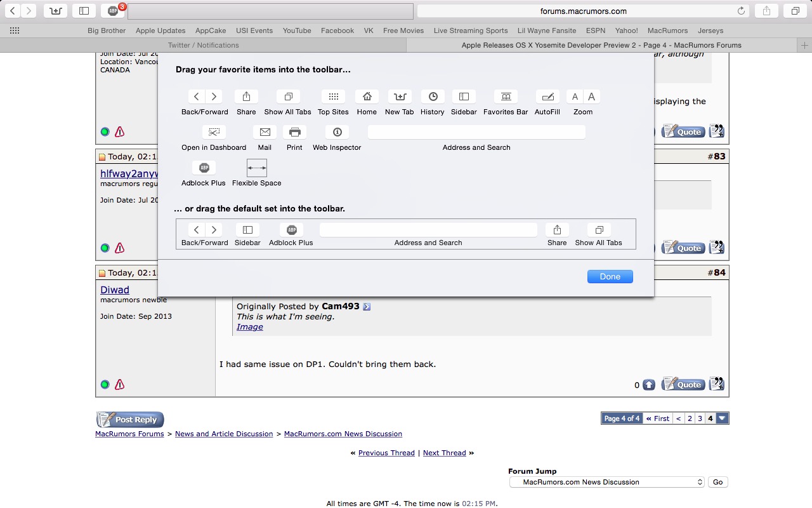Click post number #83 link

click(x=719, y=156)
